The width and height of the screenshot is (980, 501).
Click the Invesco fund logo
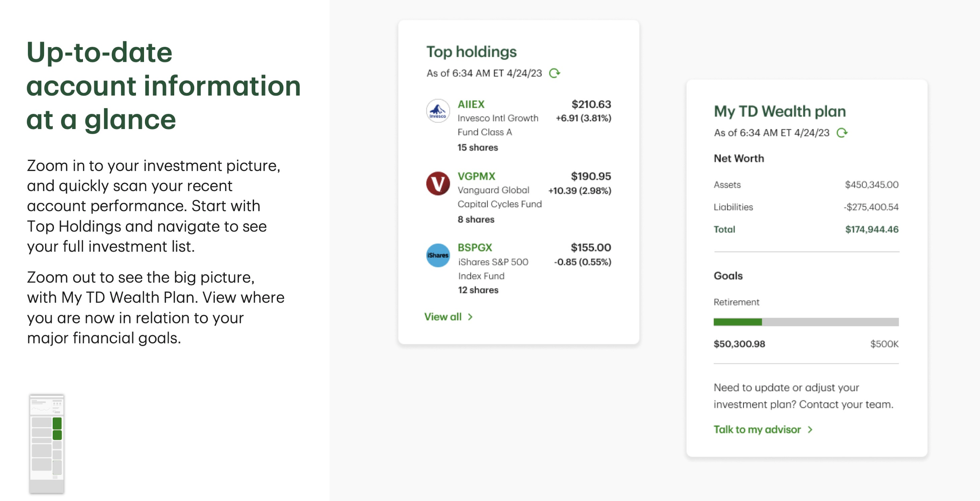coord(438,111)
